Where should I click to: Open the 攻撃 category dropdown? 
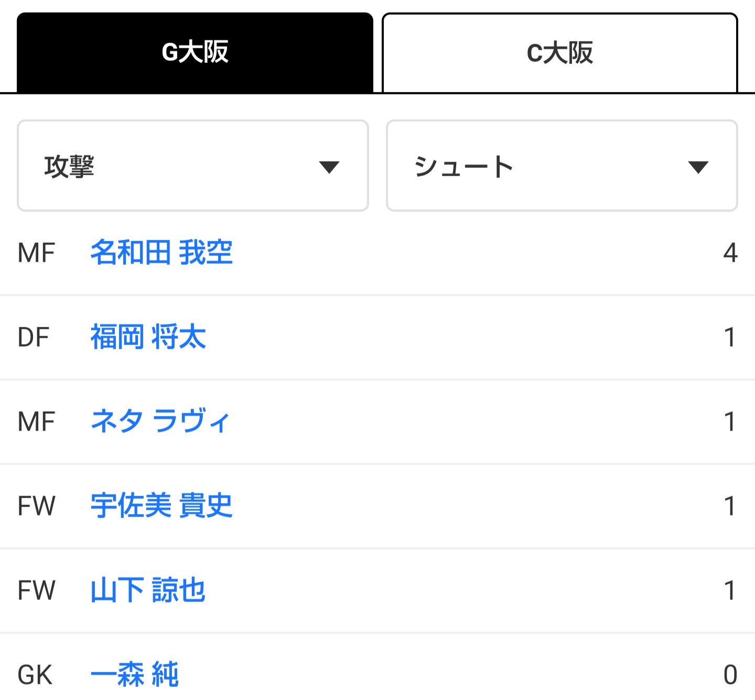coord(193,166)
